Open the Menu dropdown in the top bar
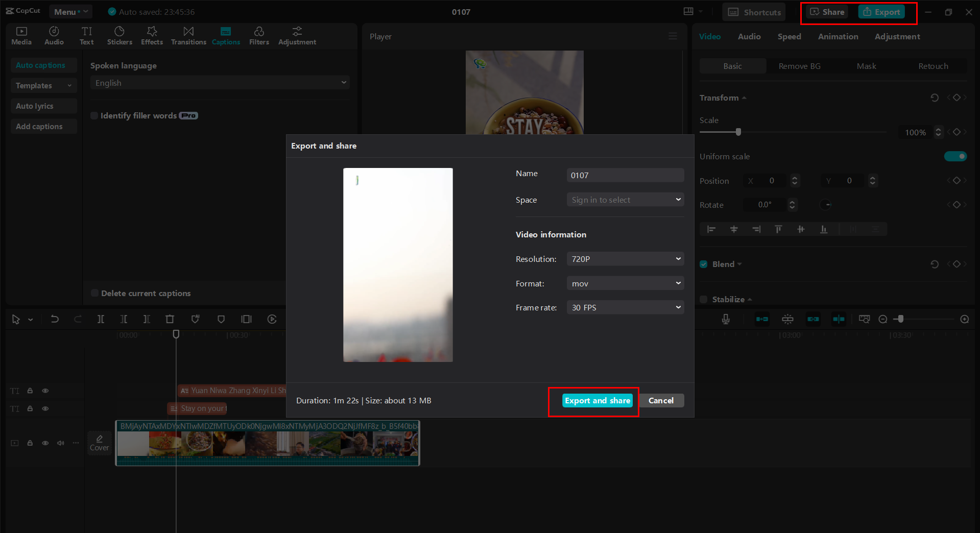This screenshot has width=980, height=533. pyautogui.click(x=70, y=11)
